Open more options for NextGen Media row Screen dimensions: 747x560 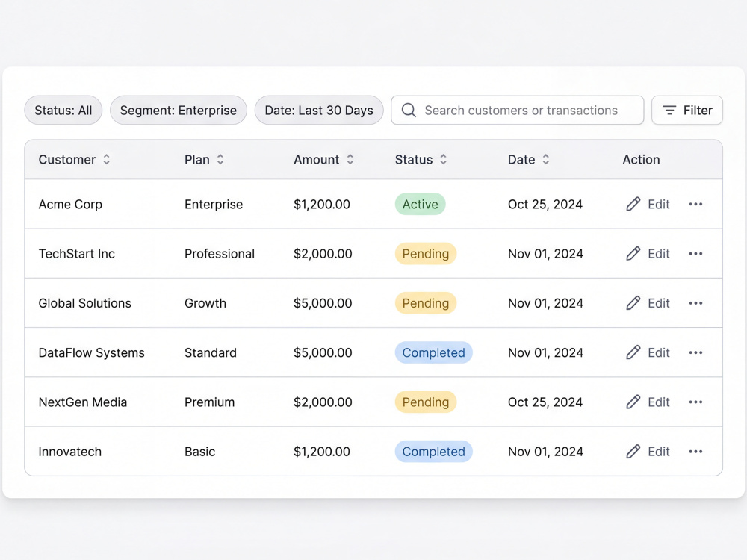pyautogui.click(x=695, y=402)
